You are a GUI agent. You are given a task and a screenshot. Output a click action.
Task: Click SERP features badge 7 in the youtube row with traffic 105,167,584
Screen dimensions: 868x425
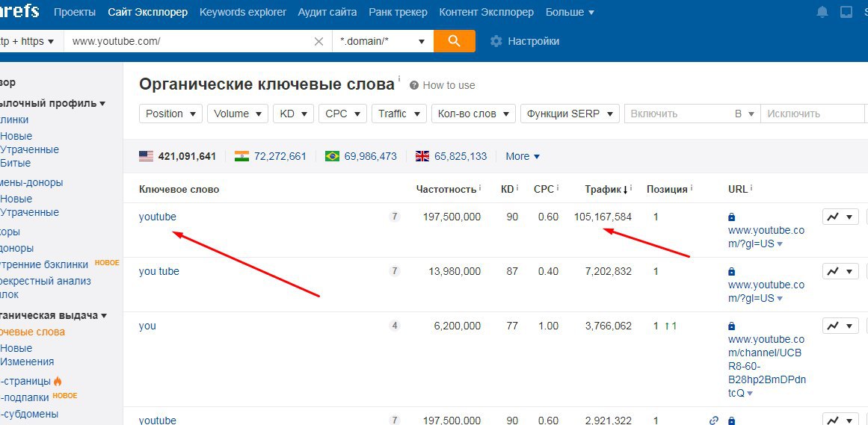click(x=395, y=217)
